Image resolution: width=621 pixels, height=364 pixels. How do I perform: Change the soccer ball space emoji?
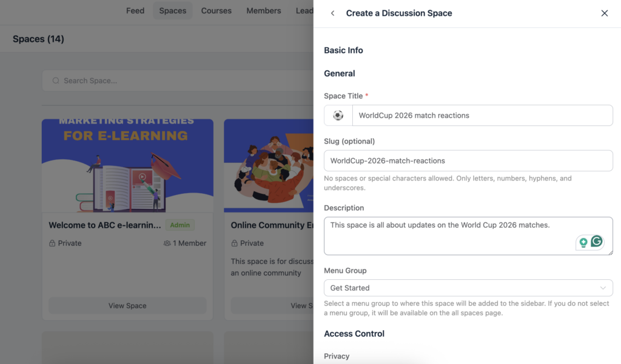click(338, 116)
